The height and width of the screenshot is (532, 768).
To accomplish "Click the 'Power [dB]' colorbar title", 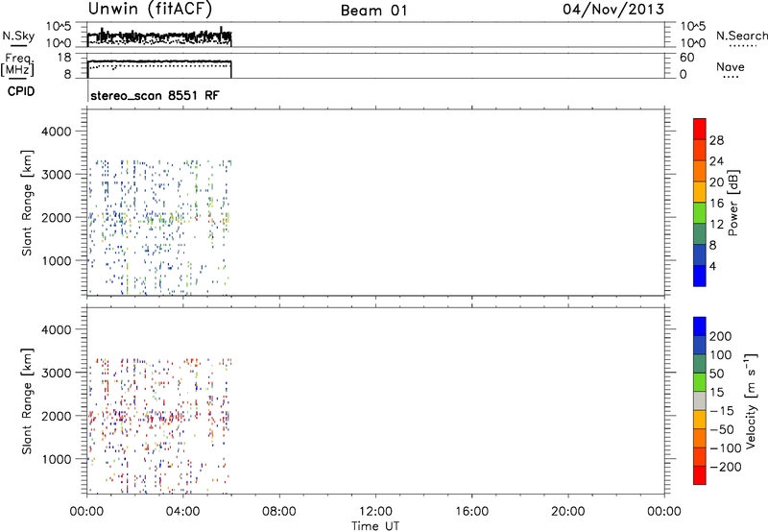I will click(x=732, y=203).
